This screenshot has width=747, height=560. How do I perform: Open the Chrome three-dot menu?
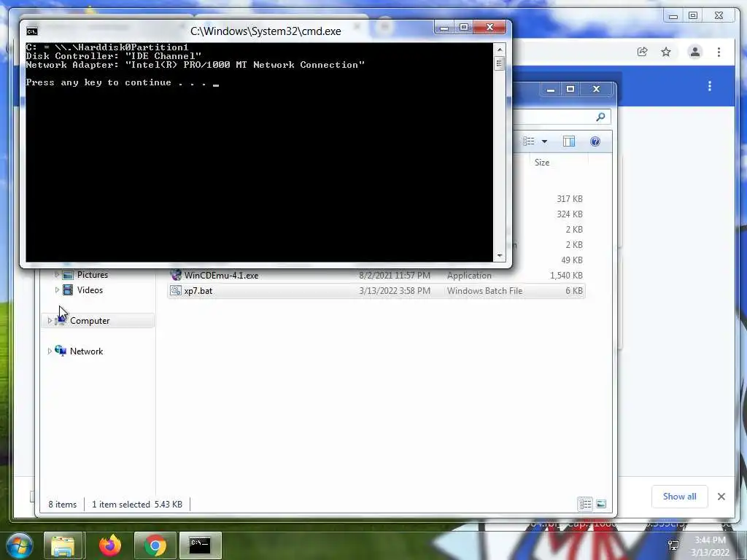click(719, 52)
